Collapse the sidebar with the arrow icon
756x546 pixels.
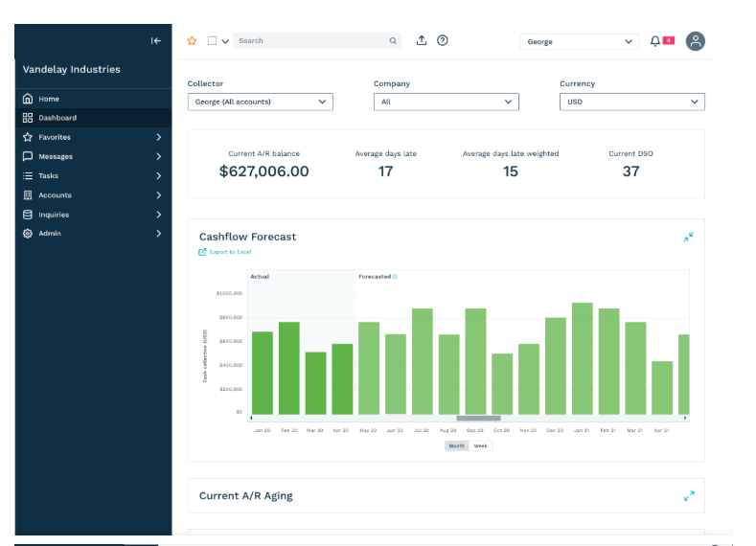[156, 41]
